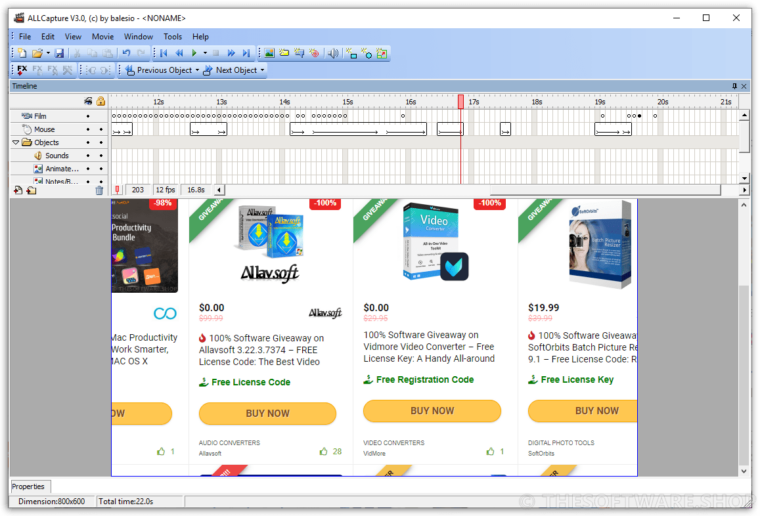
Task: Click the green animated image toolbar icon
Action: [382, 53]
